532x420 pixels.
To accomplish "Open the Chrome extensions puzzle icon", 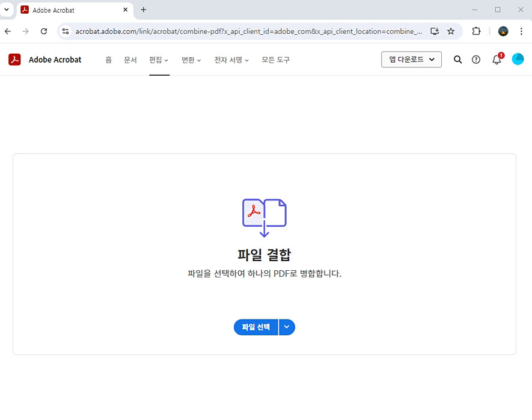I will pos(476,31).
